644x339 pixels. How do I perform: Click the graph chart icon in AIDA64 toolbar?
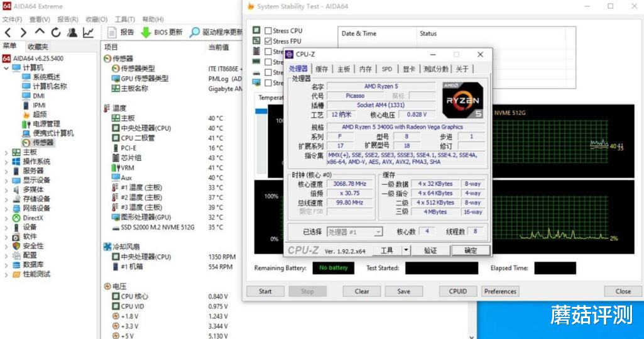pyautogui.click(x=89, y=33)
